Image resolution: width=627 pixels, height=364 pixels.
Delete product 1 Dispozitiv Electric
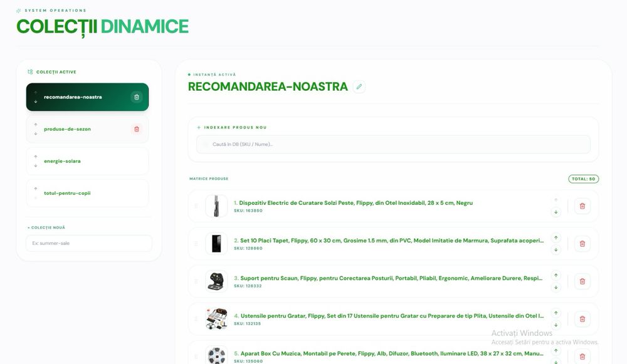tap(582, 206)
